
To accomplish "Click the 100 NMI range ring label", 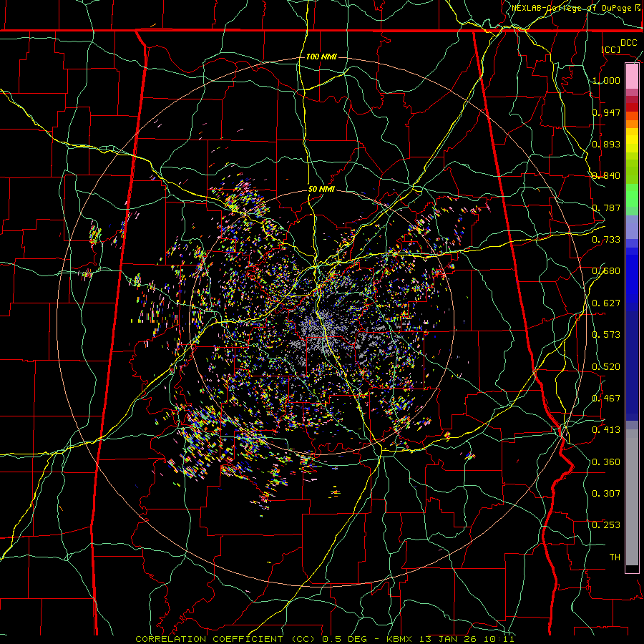I will pyautogui.click(x=321, y=57).
